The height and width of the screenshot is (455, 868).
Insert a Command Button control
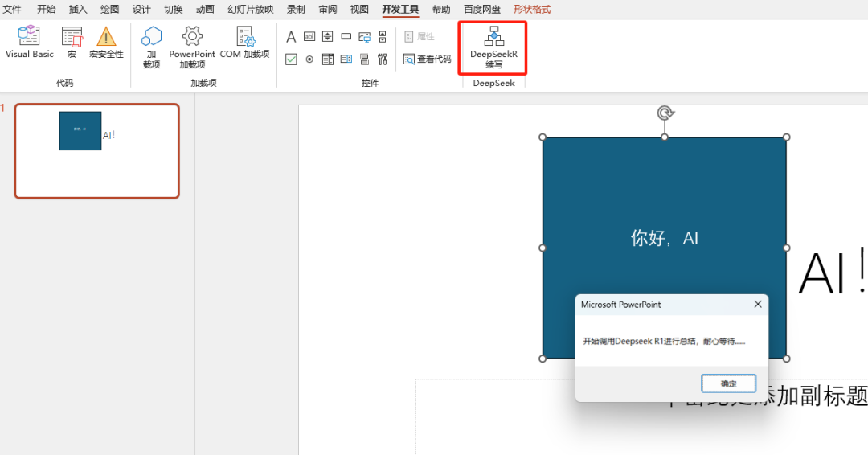click(x=346, y=36)
